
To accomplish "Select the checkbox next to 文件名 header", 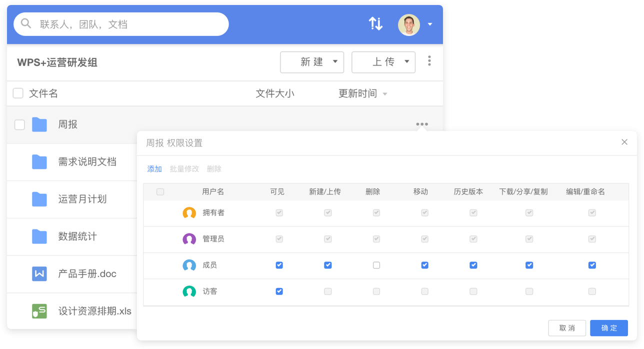I will point(18,93).
